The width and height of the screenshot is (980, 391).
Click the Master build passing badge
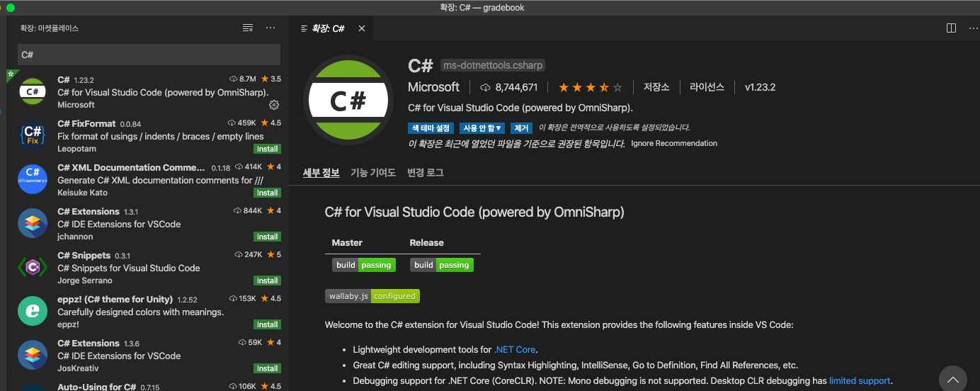click(x=364, y=265)
